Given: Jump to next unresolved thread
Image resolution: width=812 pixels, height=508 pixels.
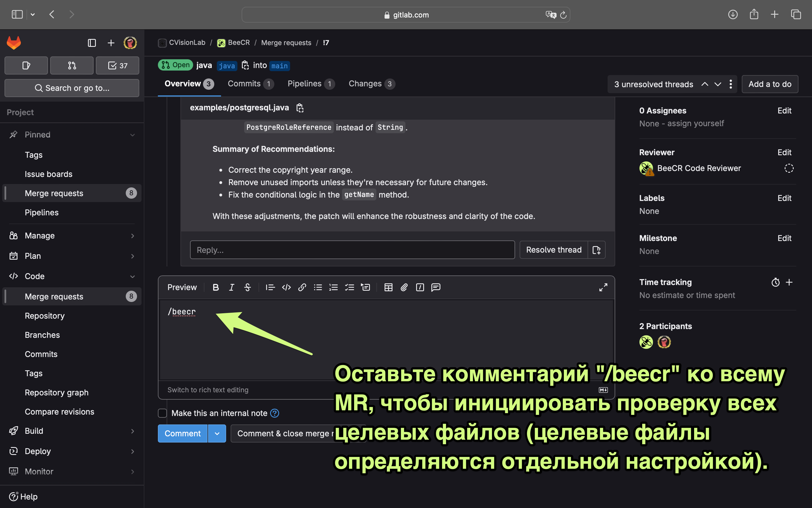Looking at the screenshot, I should pyautogui.click(x=718, y=84).
